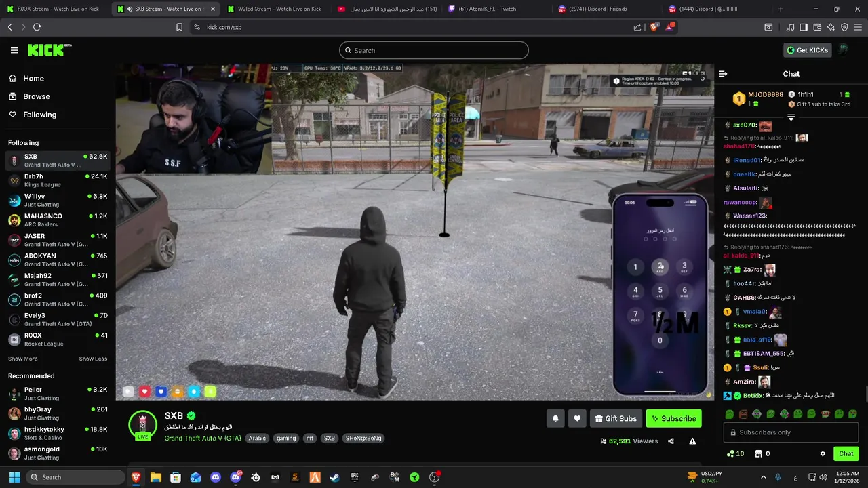Click the Gift Subs button
Viewport: 868px width, 488px height.
(x=616, y=419)
